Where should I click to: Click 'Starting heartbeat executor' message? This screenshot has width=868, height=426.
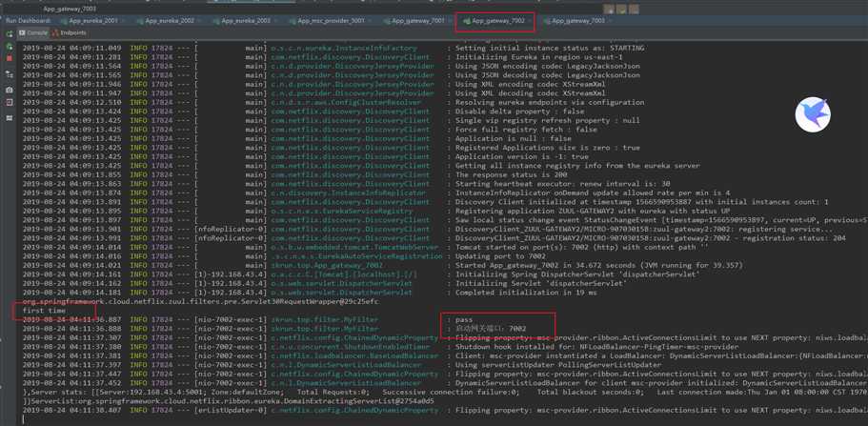click(562, 184)
